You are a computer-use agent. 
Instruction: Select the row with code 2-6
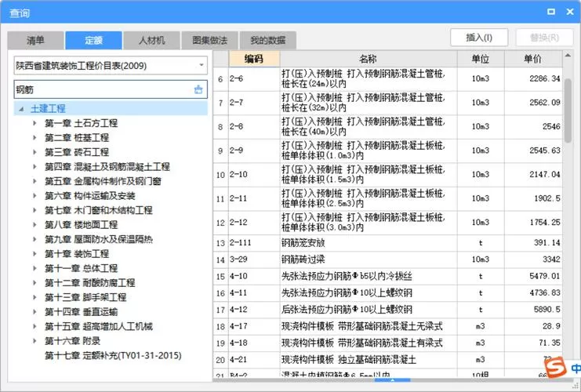click(x=387, y=78)
